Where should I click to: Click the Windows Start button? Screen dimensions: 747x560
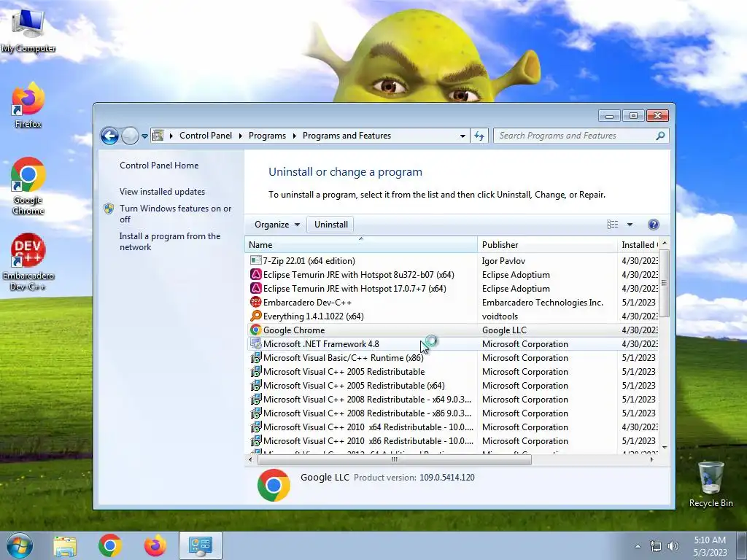[x=20, y=545]
